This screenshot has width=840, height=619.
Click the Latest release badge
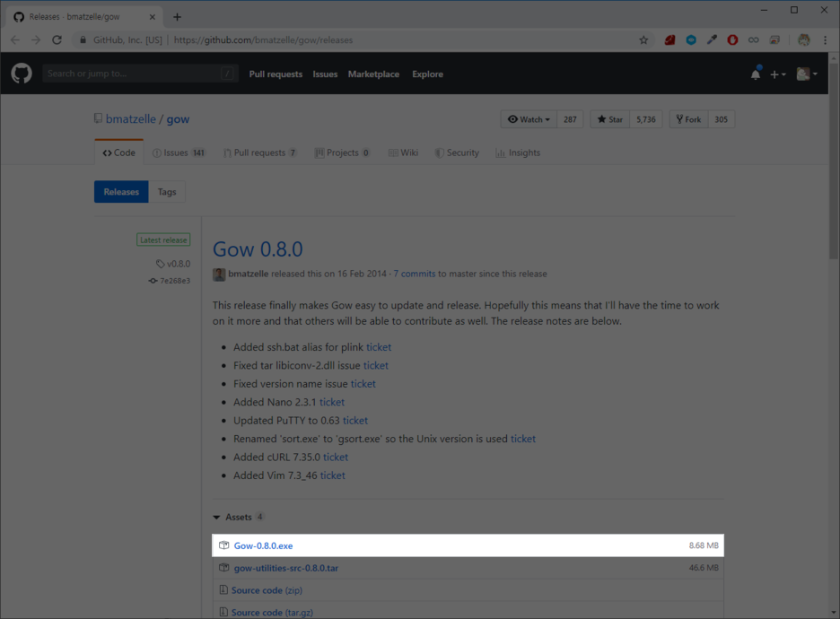163,240
